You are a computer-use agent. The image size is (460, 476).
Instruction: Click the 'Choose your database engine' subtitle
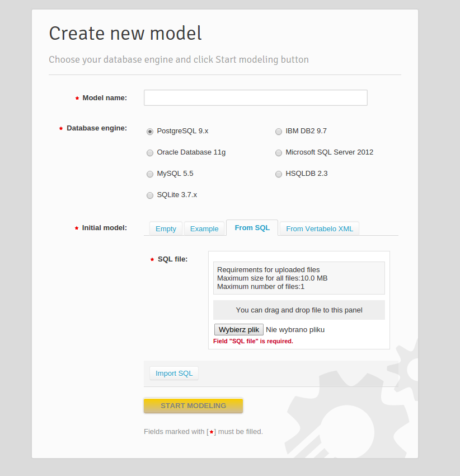(179, 59)
